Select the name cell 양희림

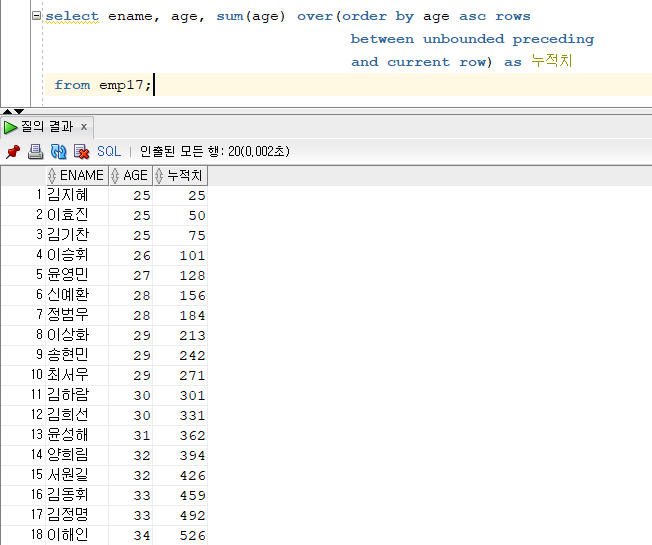77,454
